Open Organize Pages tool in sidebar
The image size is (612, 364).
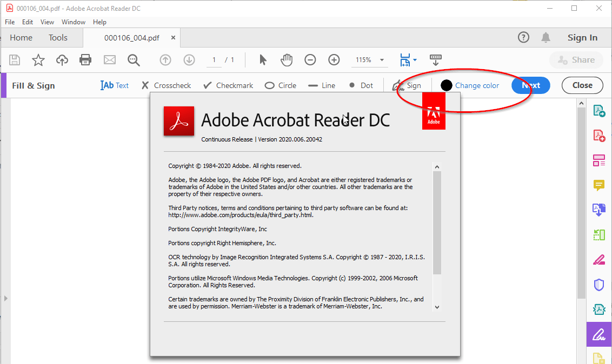pyautogui.click(x=599, y=160)
